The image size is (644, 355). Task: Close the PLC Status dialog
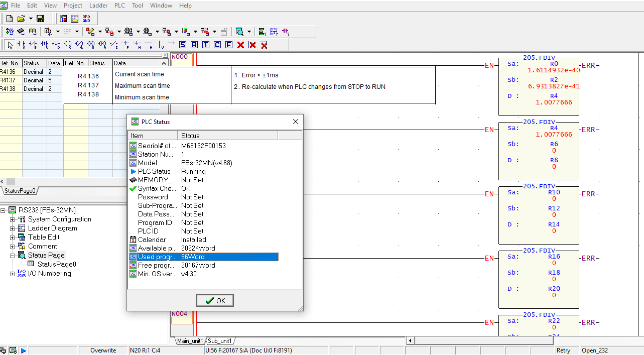pyautogui.click(x=296, y=122)
